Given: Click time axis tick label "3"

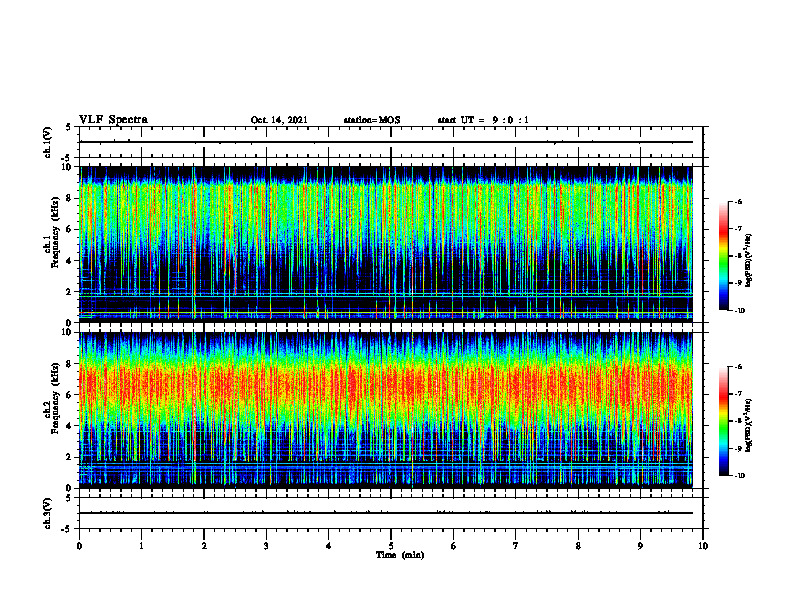Looking at the screenshot, I should click(x=266, y=546).
